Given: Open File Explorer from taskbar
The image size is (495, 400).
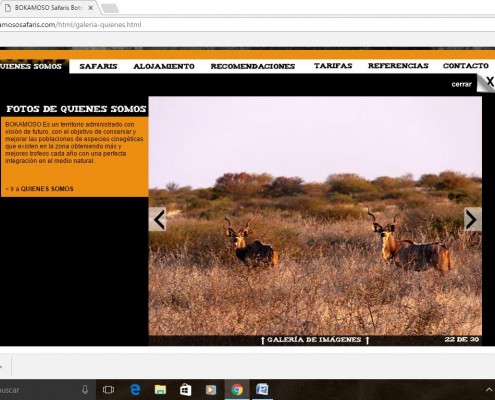Looking at the screenshot, I should pos(160,389).
